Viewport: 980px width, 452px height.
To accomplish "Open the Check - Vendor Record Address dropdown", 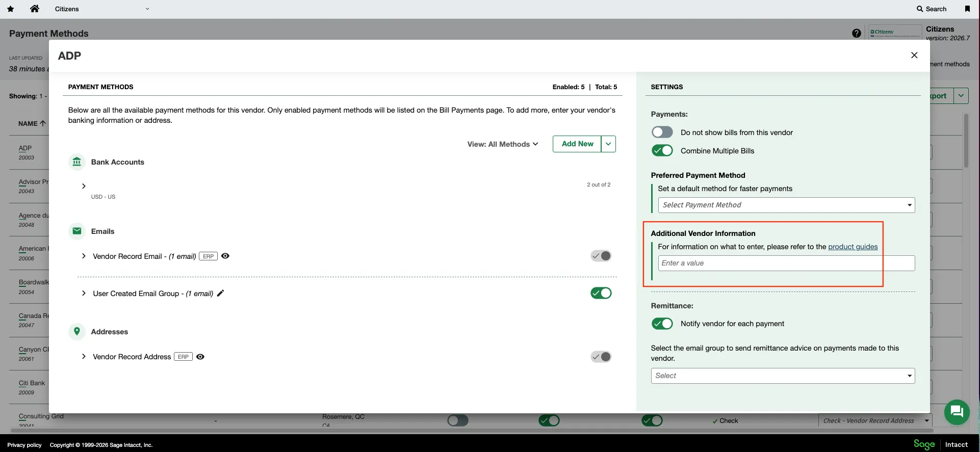I will click(875, 420).
